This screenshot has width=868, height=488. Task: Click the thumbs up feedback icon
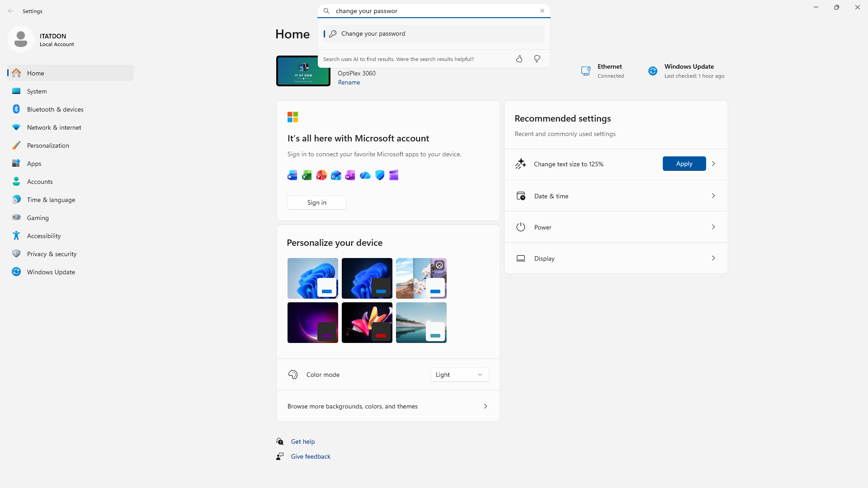click(519, 59)
